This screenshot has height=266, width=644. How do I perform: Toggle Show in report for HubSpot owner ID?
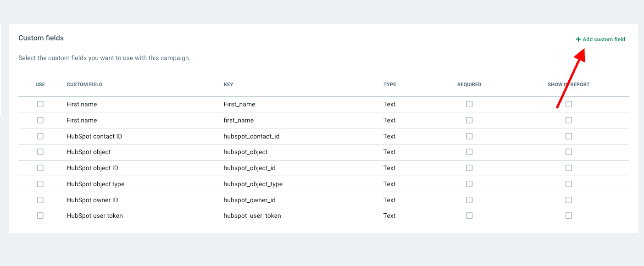[x=569, y=200]
